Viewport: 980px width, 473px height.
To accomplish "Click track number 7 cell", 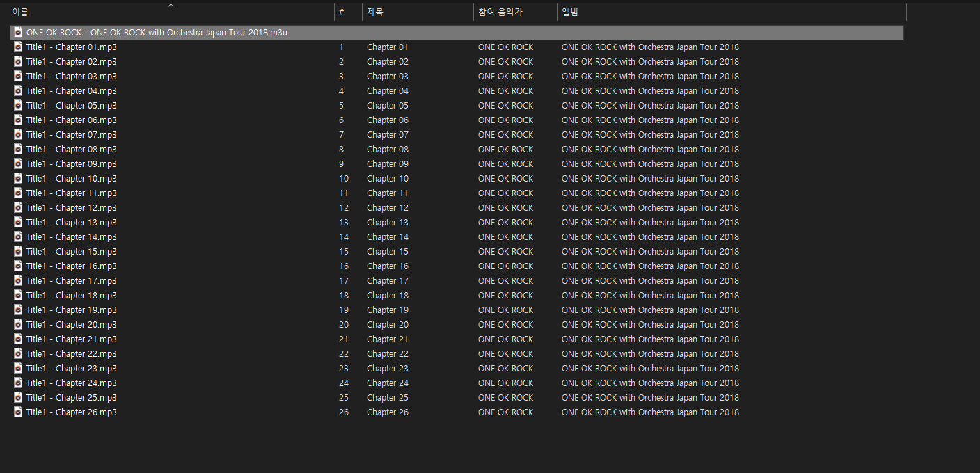I will (x=341, y=135).
